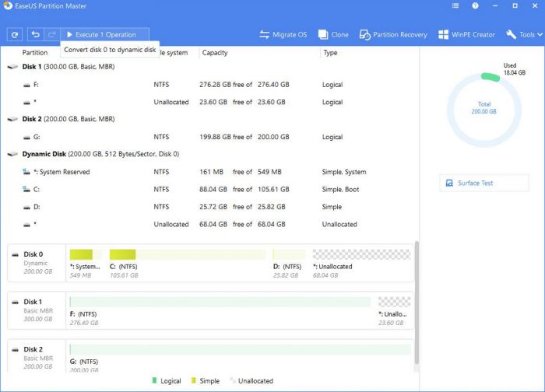Open Partition Recovery
Screen dimensions: 545x392
393,35
